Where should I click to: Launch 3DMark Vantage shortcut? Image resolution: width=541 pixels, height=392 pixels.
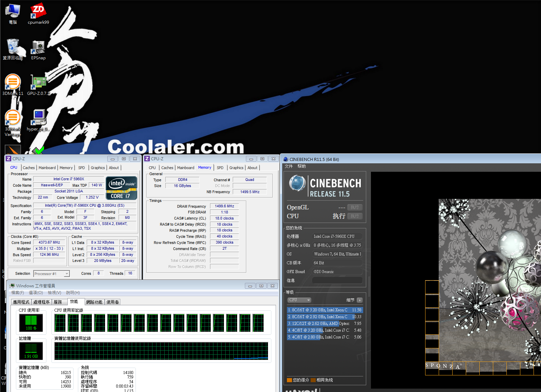(x=13, y=123)
